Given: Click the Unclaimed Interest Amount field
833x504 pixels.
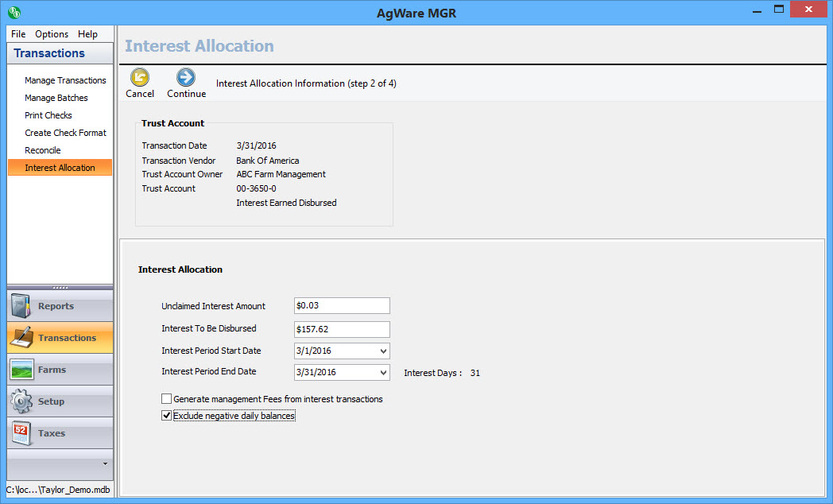Looking at the screenshot, I should pos(342,306).
